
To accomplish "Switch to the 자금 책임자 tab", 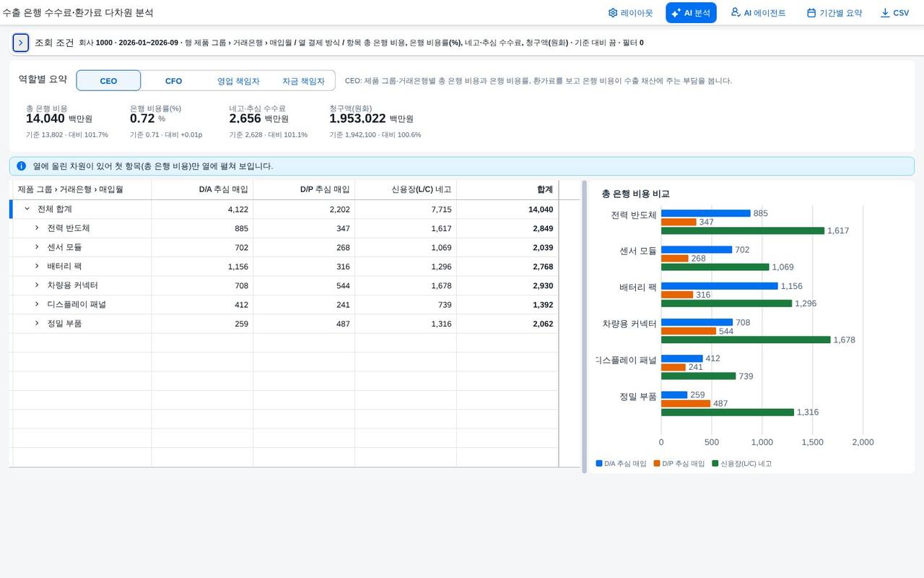I will click(303, 81).
